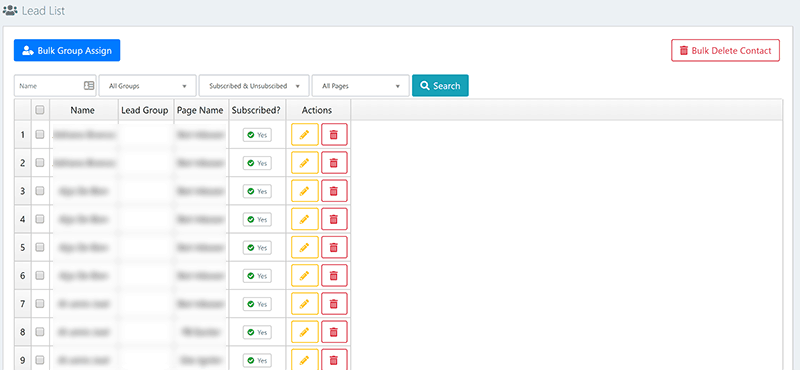Click the Yes subscribed badge in row 6
Image resolution: width=800 pixels, height=370 pixels.
(257, 276)
